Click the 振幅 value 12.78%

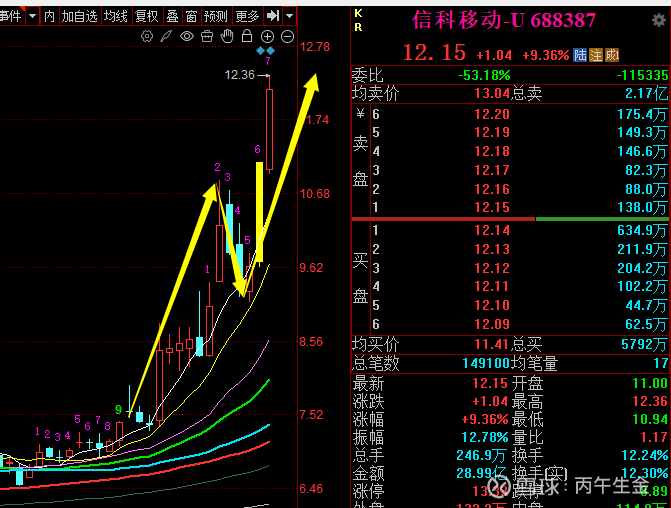(485, 437)
